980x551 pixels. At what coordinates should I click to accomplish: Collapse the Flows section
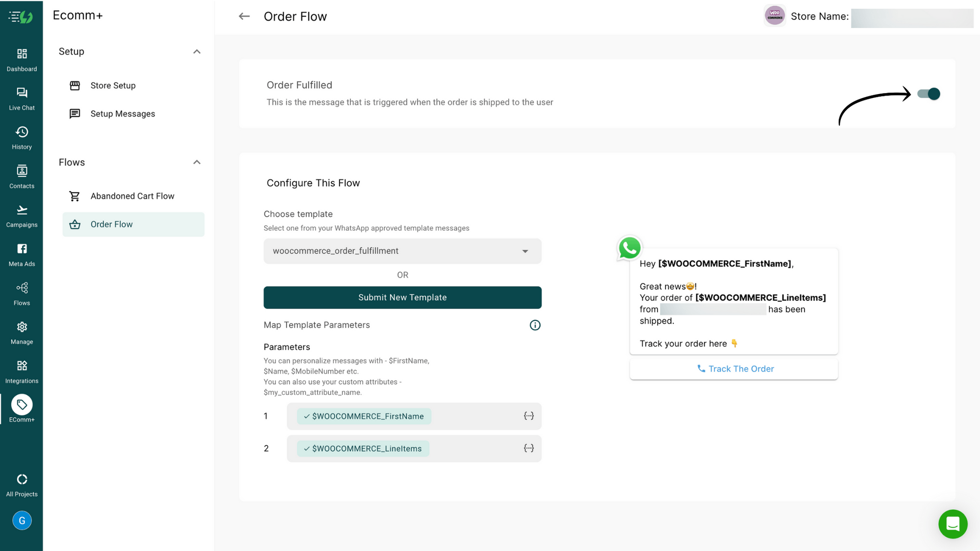[x=196, y=162]
